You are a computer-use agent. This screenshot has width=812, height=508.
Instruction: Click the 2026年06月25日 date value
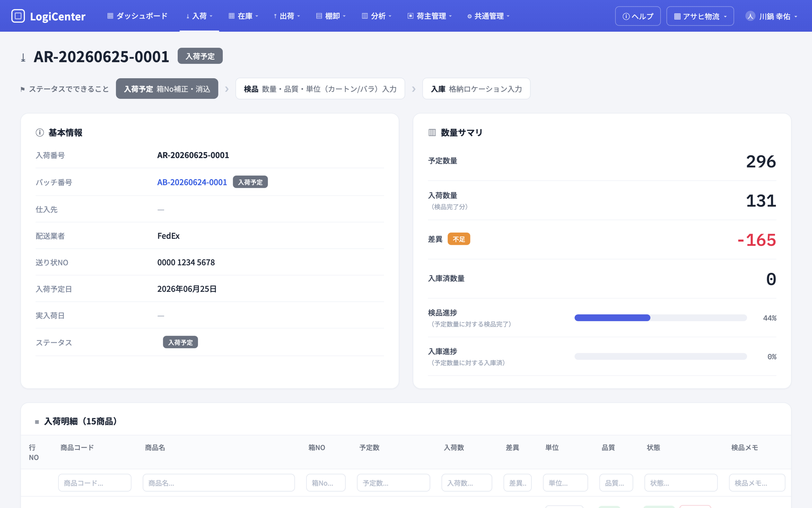pyautogui.click(x=187, y=289)
